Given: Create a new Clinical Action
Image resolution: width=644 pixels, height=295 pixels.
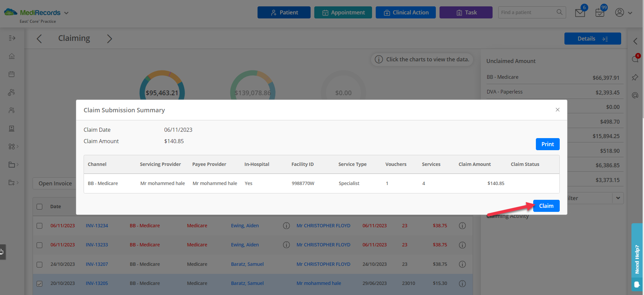Looking at the screenshot, I should [x=406, y=12].
